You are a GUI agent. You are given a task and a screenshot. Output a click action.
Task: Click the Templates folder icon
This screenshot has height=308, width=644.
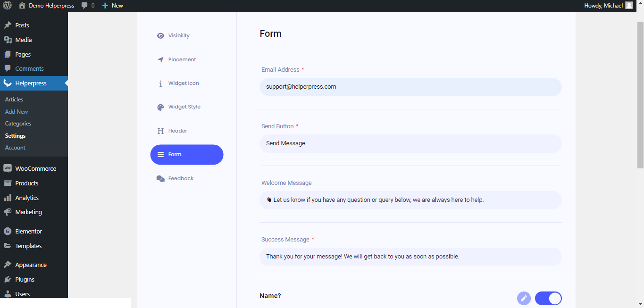tap(8, 246)
